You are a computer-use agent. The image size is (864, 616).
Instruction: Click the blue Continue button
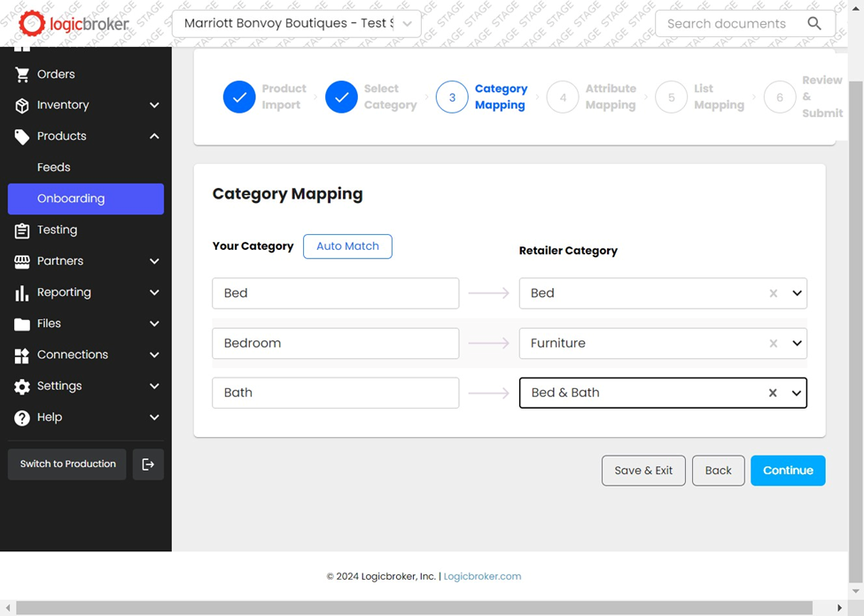[x=788, y=471]
